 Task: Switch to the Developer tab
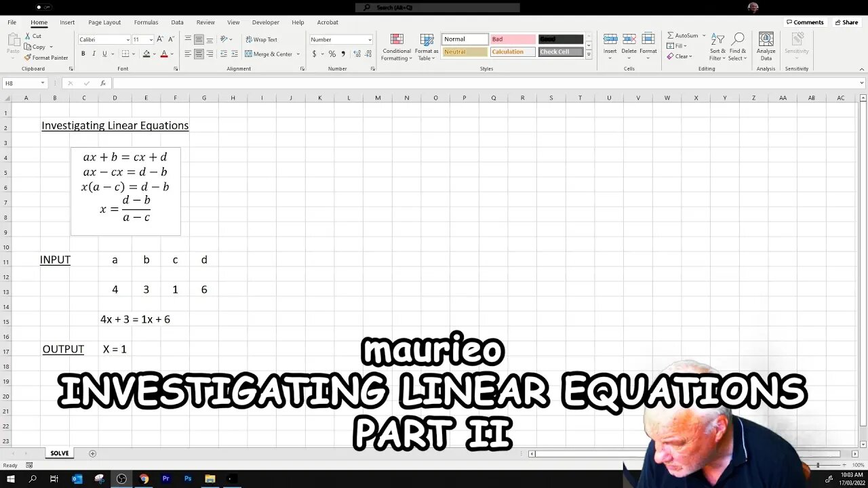266,22
